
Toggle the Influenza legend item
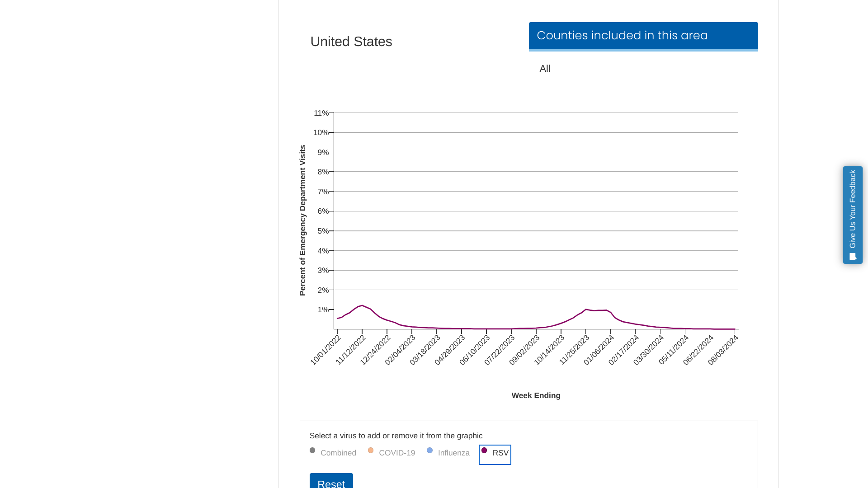453,453
